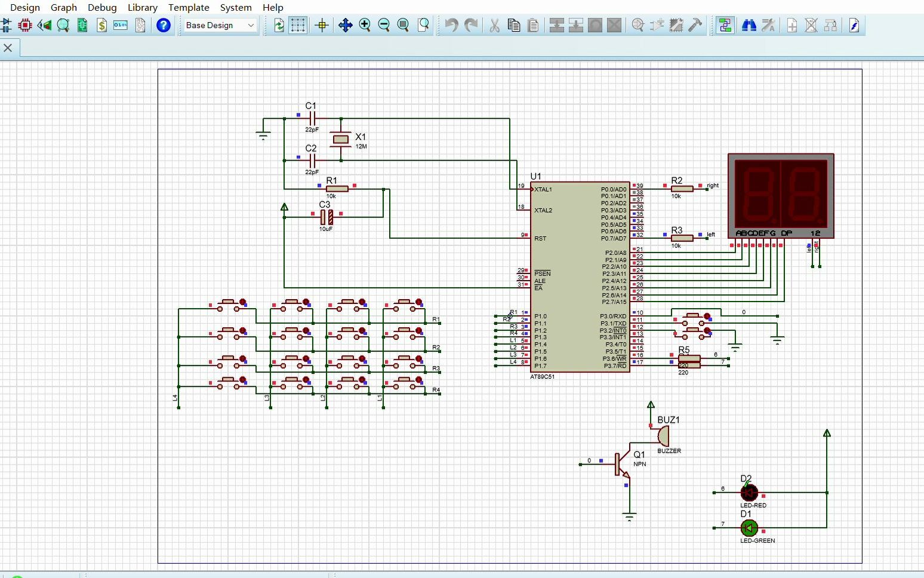
Task: Open the blue Help question mark icon
Action: (x=164, y=25)
